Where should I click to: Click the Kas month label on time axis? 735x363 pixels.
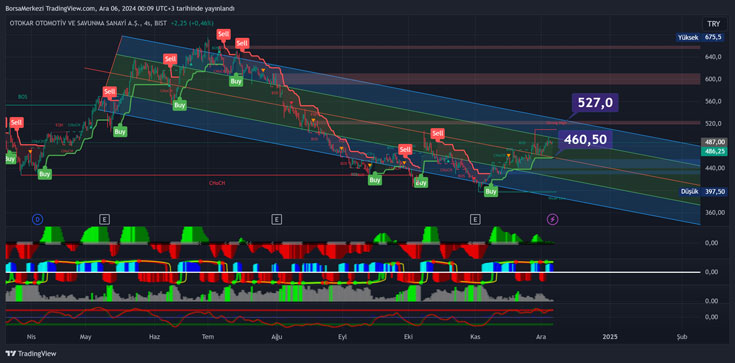[x=476, y=337]
